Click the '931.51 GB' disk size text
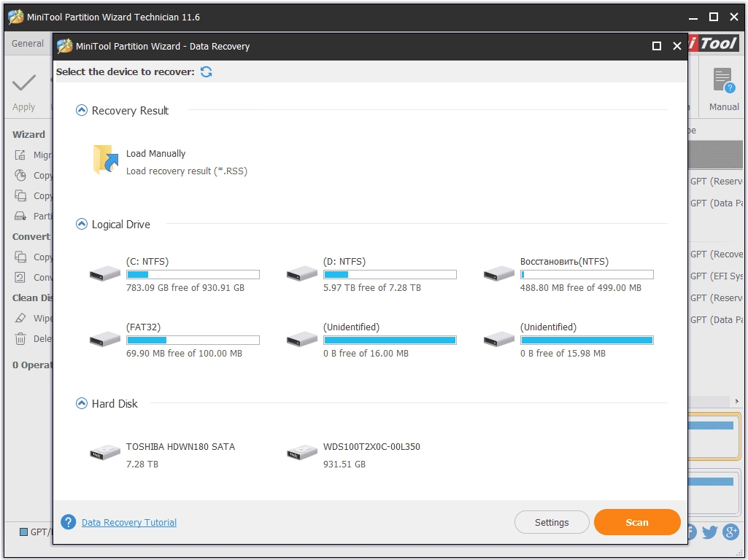Viewport: 748px width, 560px height. click(x=344, y=464)
